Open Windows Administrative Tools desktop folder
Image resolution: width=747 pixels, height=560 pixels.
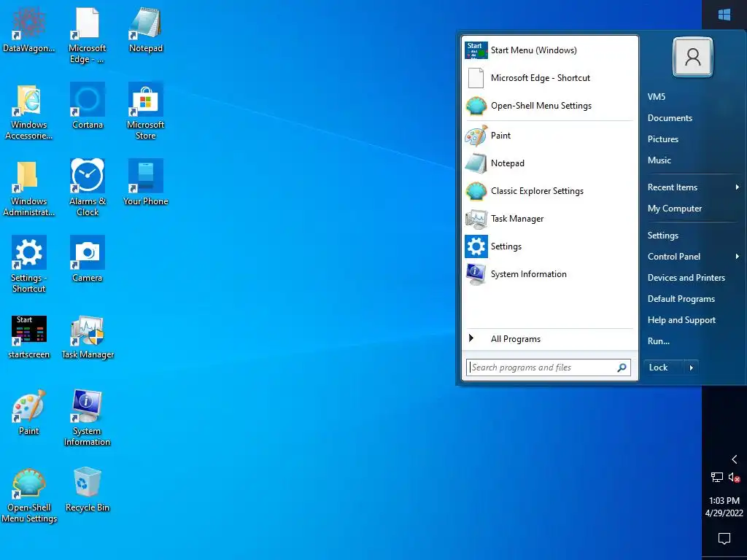28,189
